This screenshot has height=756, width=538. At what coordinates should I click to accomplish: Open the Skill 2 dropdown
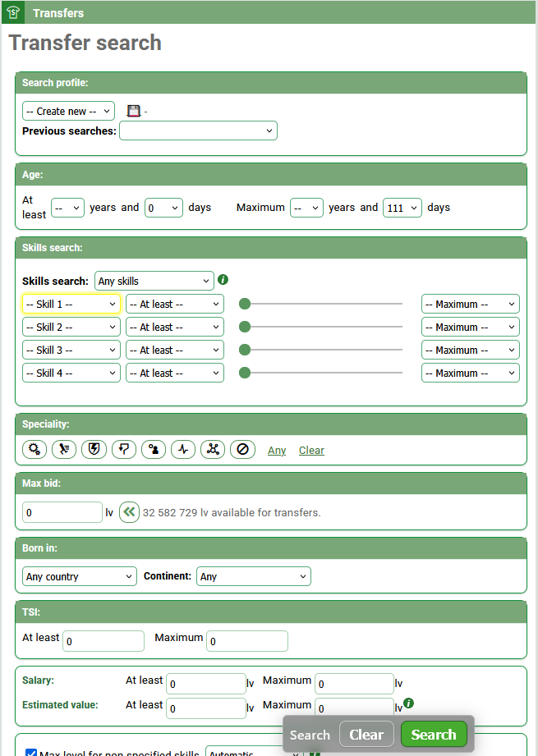71,327
